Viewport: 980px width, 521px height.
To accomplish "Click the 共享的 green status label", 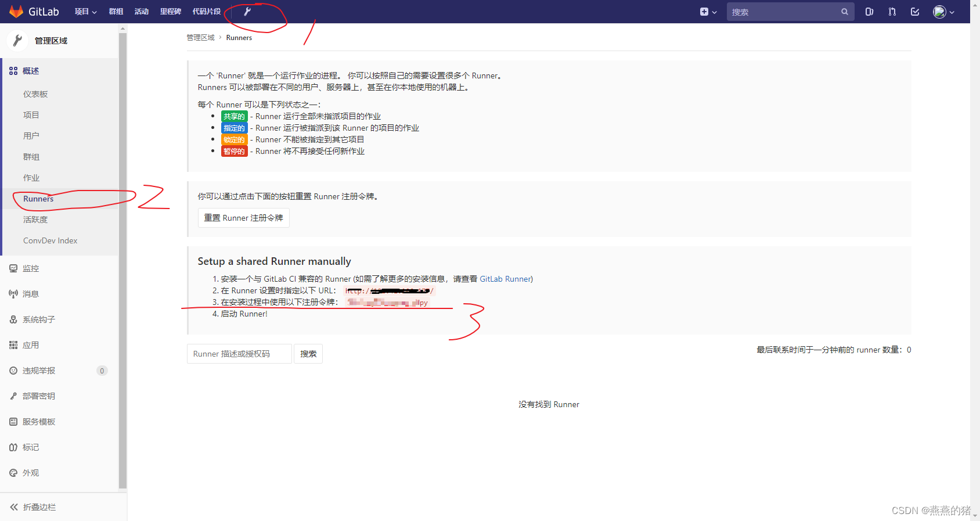I will (235, 116).
